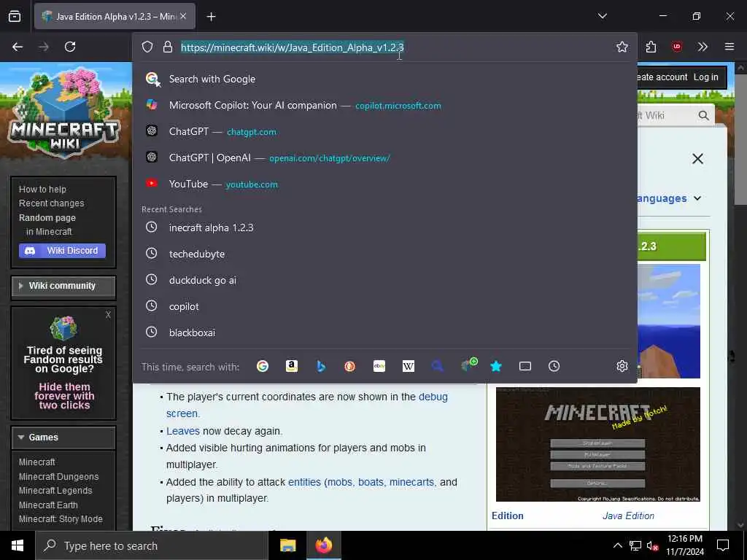Open the tracking protection shield icon
The height and width of the screenshot is (560, 747).
[147, 47]
